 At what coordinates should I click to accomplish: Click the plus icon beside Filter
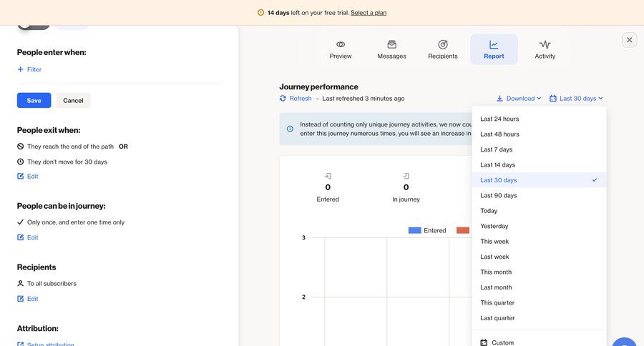20,69
